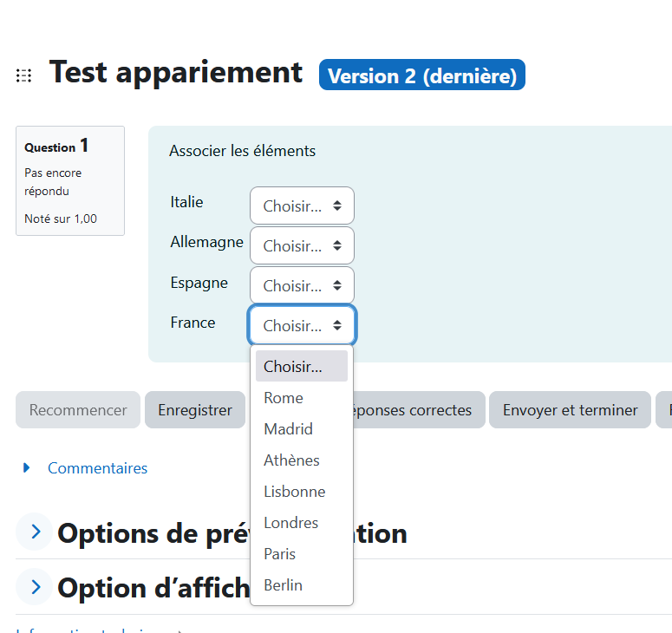Click the Recommencer button
Viewport: 672px width, 633px height.
pyautogui.click(x=78, y=409)
